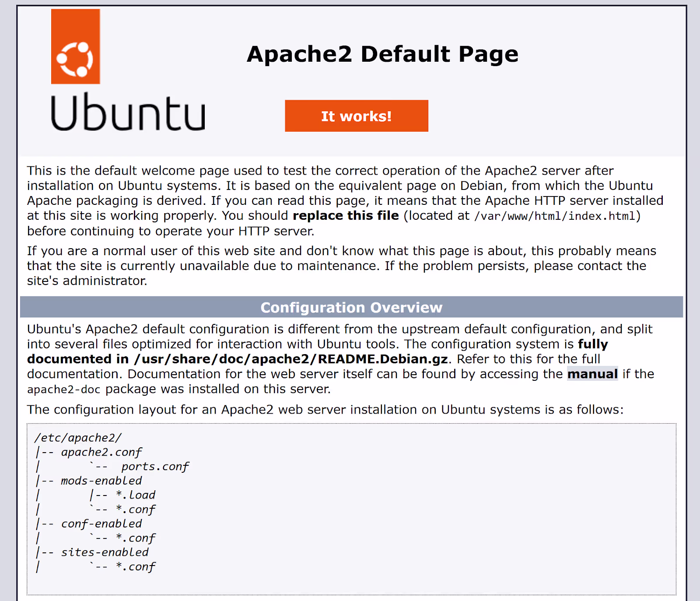Viewport: 700px width, 601px height.
Task: Click *.conf under mods-enabled
Action: (136, 510)
